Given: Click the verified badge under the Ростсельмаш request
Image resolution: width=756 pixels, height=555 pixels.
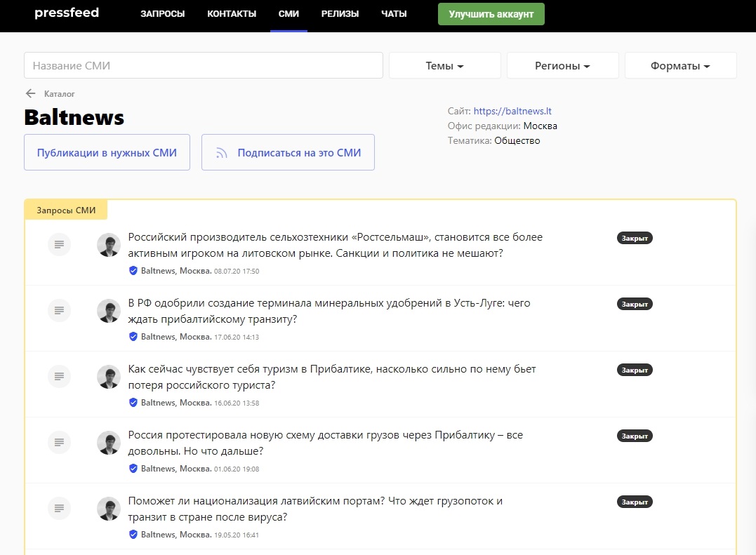Looking at the screenshot, I should 133,271.
